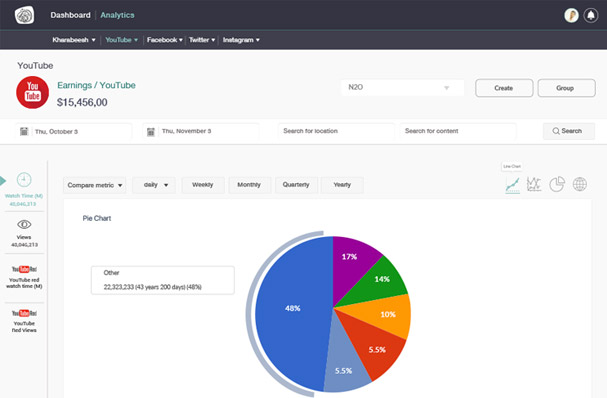Click the Create button
607x398 pixels.
(504, 88)
